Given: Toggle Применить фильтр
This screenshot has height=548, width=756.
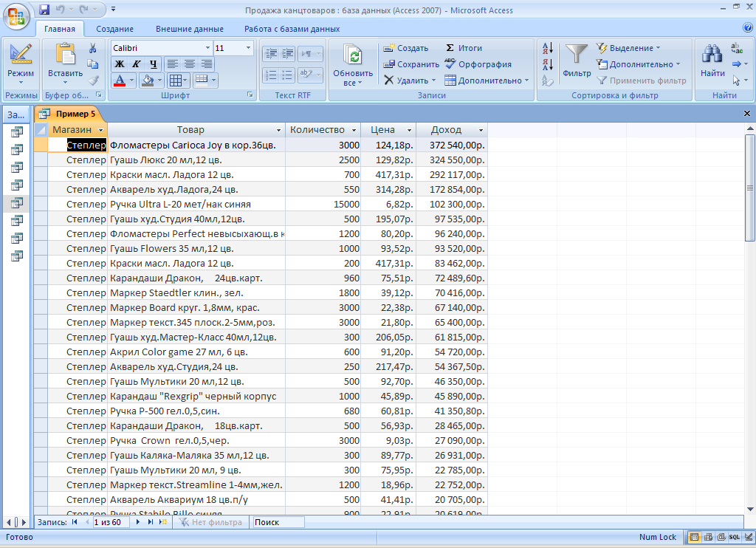Looking at the screenshot, I should coord(642,81).
